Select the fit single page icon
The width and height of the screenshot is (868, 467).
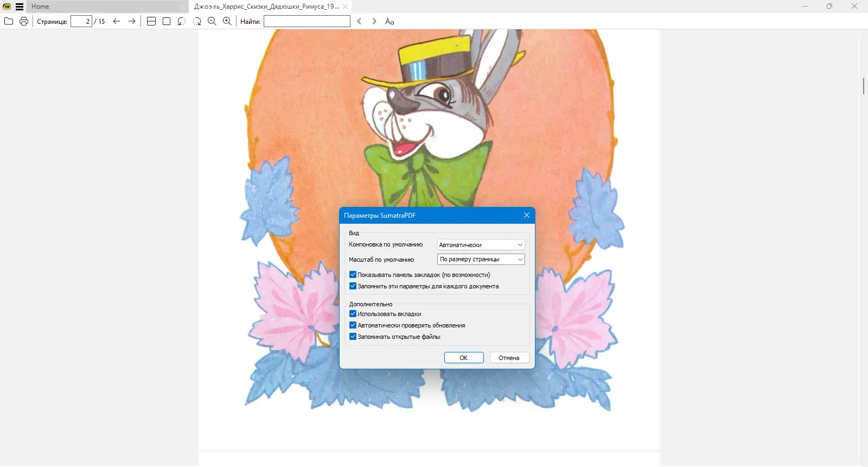(167, 21)
